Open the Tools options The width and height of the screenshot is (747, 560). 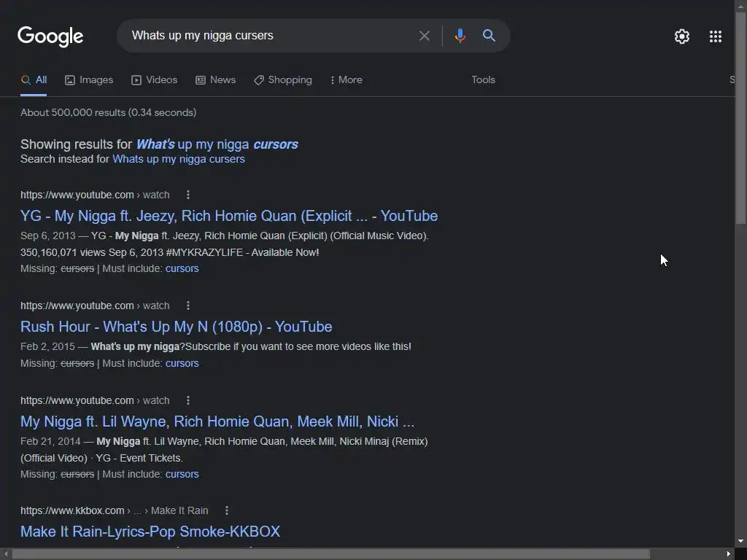click(483, 80)
